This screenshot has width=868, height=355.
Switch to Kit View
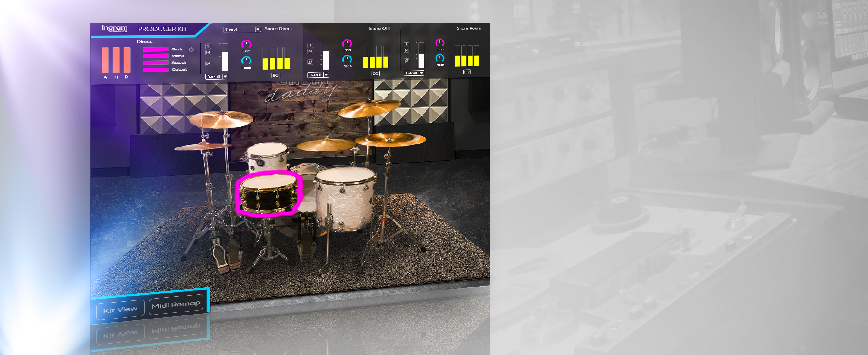coord(120,310)
